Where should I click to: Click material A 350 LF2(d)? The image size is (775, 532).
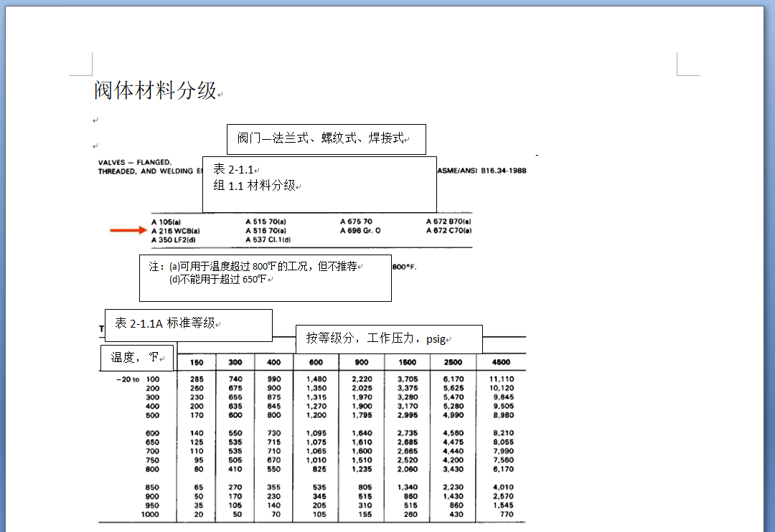(174, 240)
